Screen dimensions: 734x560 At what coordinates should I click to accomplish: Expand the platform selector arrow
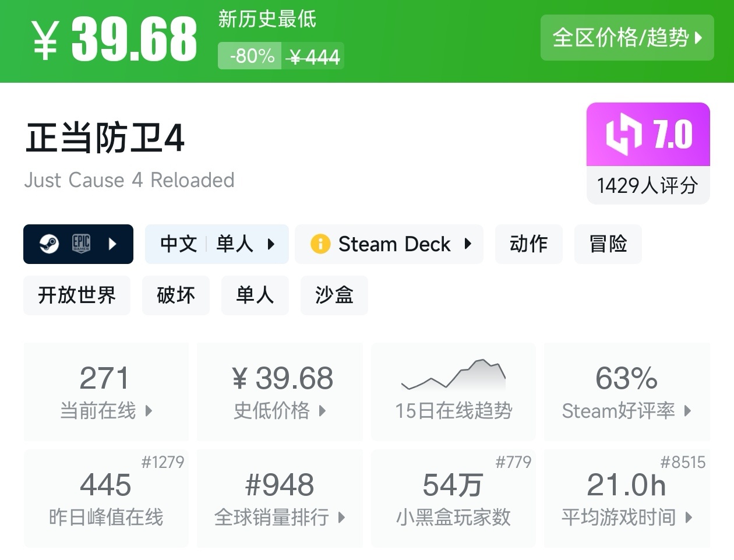coord(112,244)
